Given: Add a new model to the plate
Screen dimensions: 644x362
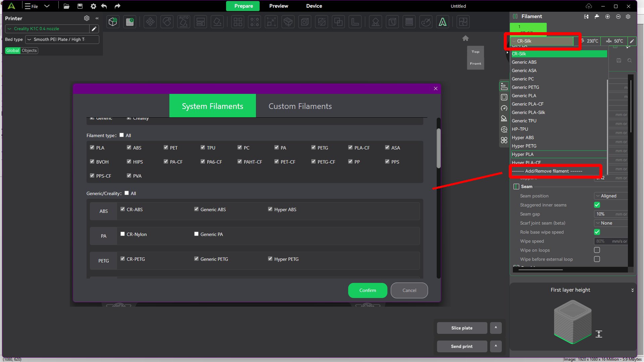Looking at the screenshot, I should (113, 21).
